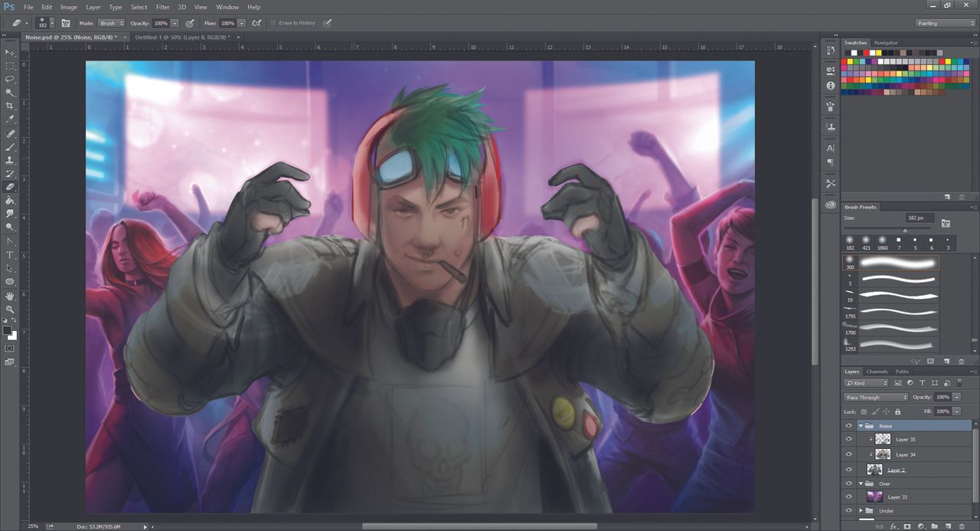Hide Layer 35 visibility eye
This screenshot has width=980, height=531.
coord(848,439)
